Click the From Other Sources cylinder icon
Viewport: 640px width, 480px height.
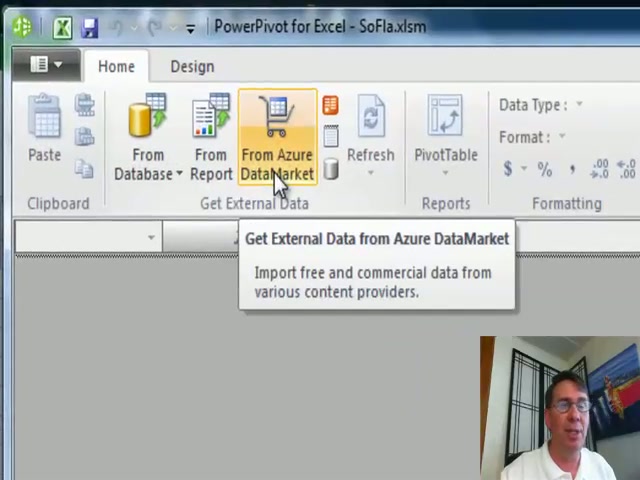(x=331, y=169)
